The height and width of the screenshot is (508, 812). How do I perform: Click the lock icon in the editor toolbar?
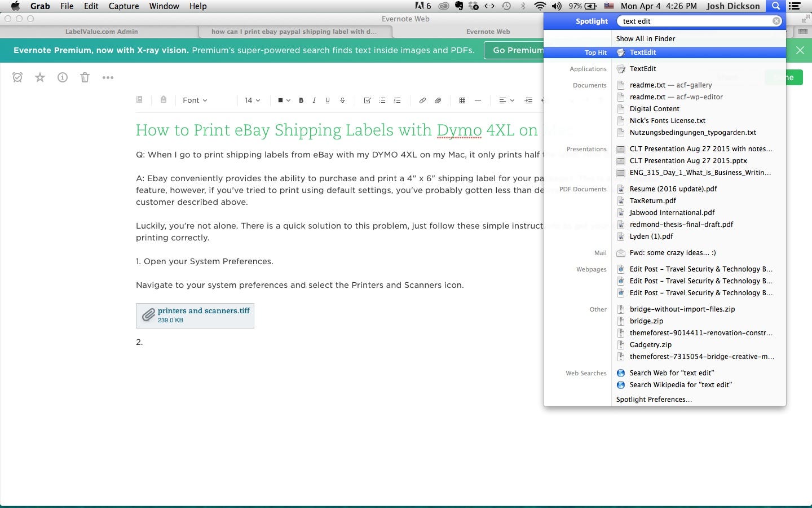(x=164, y=99)
